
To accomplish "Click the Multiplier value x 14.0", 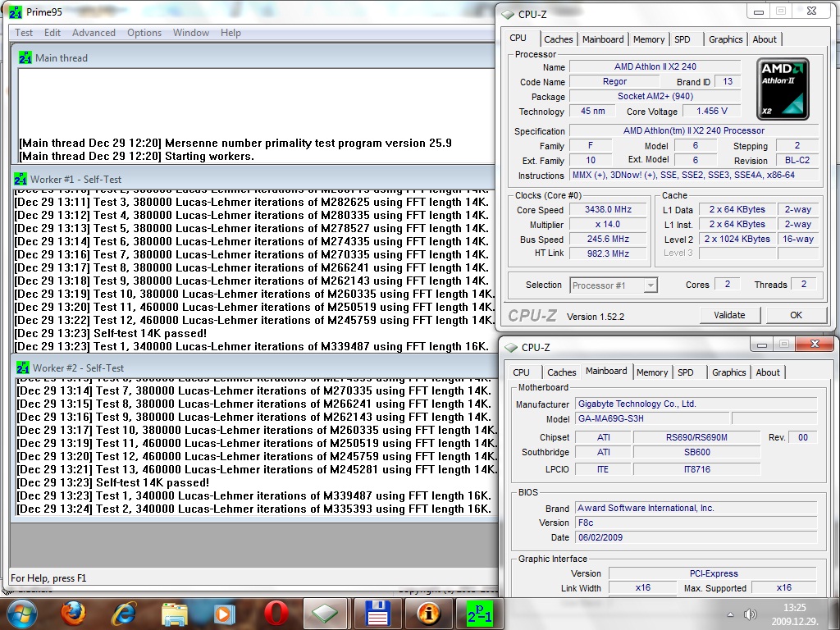I will [608, 225].
